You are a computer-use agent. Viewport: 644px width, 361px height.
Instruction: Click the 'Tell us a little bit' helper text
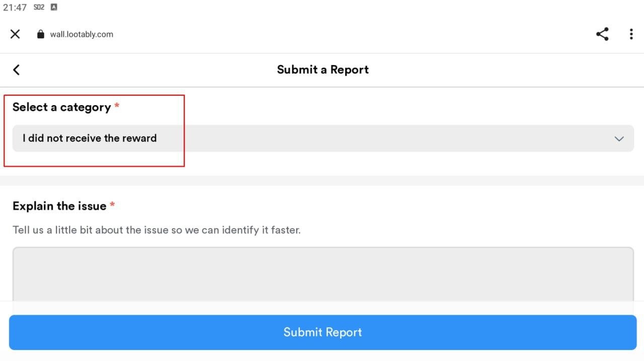coord(156,230)
